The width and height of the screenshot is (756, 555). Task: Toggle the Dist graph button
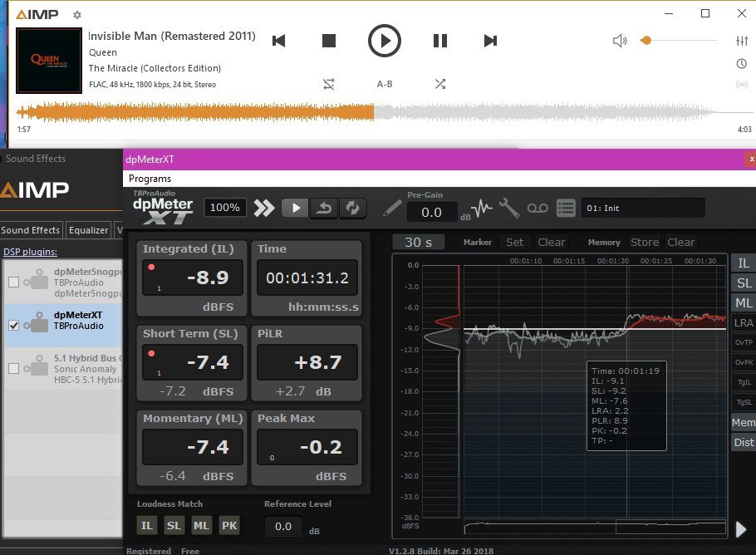click(744, 442)
